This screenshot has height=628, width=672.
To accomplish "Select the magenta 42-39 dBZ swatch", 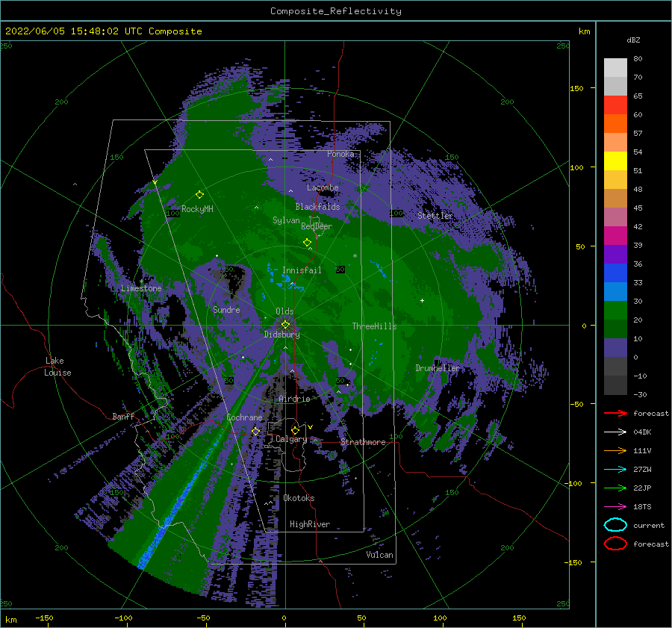I will [x=615, y=235].
